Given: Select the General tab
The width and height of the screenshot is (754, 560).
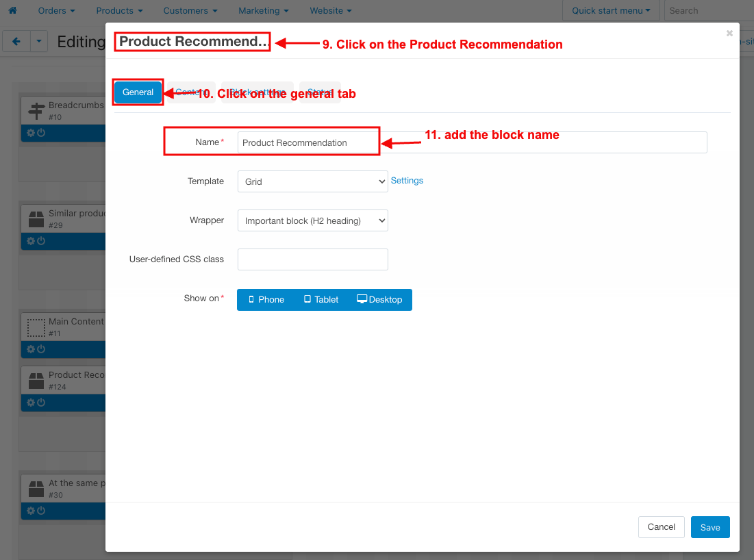Looking at the screenshot, I should coord(138,92).
